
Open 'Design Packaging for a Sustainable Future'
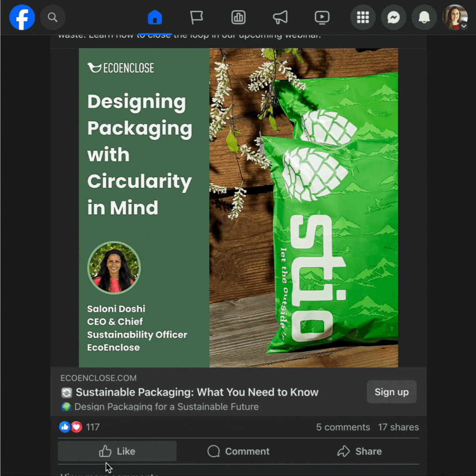tap(166, 406)
